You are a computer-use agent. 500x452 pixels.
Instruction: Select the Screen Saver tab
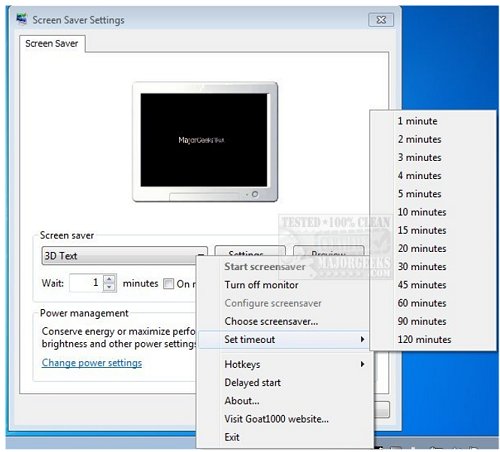point(52,44)
